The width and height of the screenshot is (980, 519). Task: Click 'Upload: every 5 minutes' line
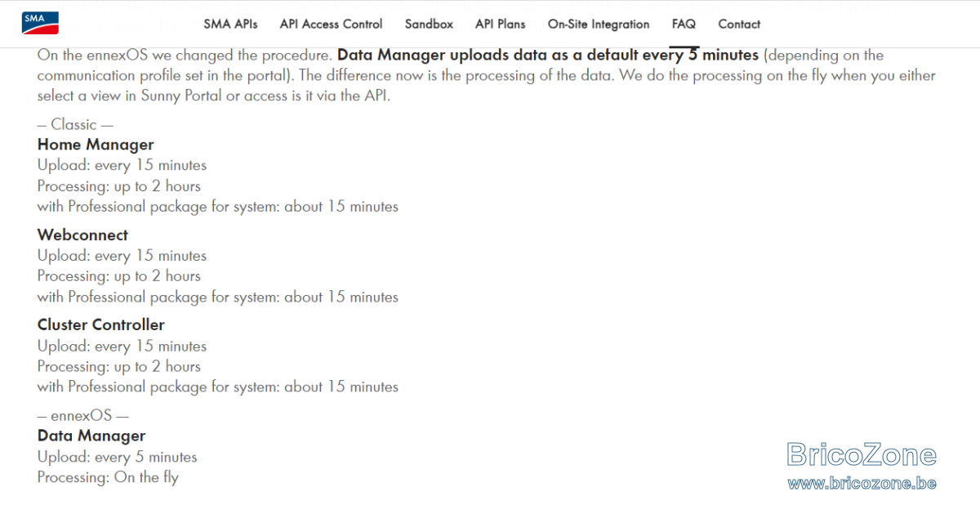click(117, 457)
